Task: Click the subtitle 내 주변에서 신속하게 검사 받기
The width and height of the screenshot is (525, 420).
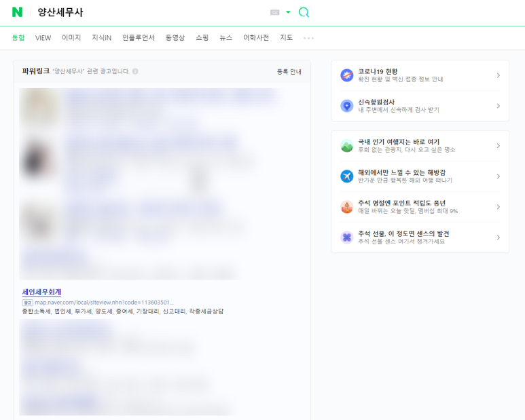Action: 399,110
